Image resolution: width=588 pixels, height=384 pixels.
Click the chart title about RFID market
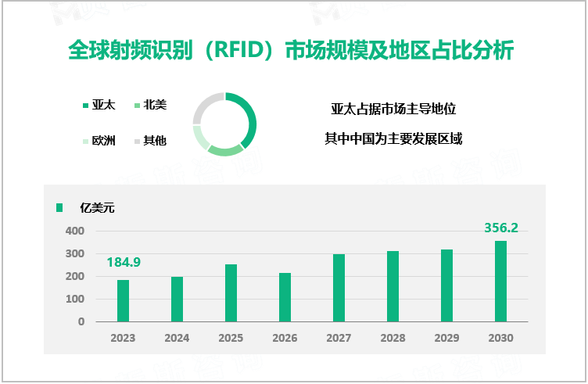point(291,50)
